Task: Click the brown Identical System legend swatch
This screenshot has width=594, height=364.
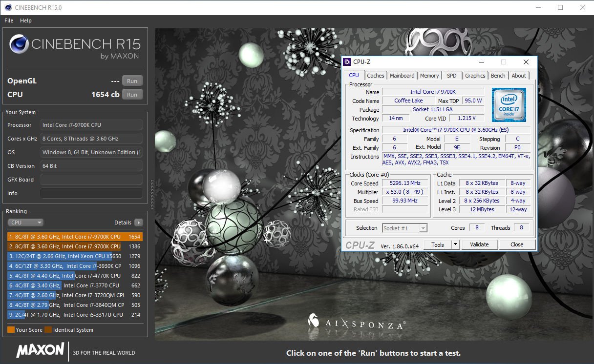Action: 48,330
